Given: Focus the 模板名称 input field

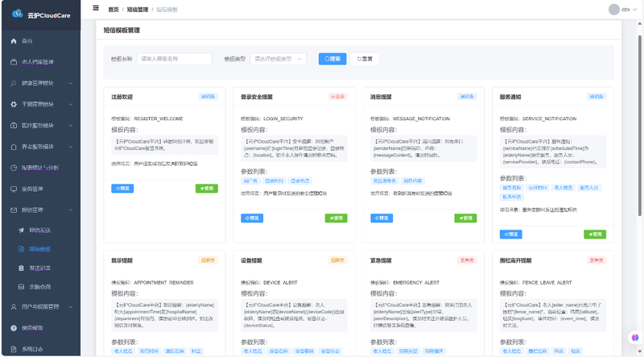Looking at the screenshot, I should coord(175,59).
